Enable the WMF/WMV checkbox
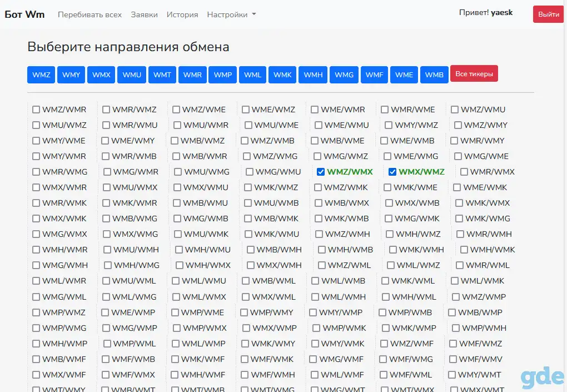567x392 pixels. (452, 359)
